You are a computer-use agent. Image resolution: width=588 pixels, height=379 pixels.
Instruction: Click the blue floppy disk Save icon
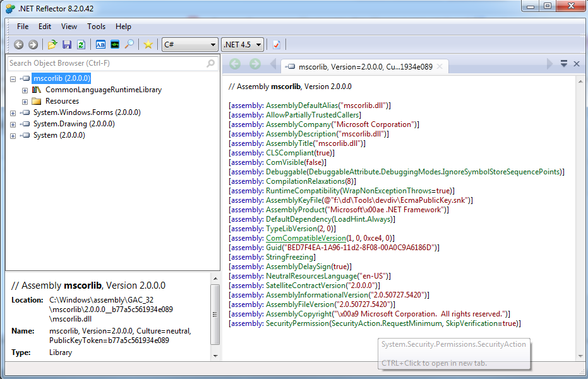[x=67, y=45]
